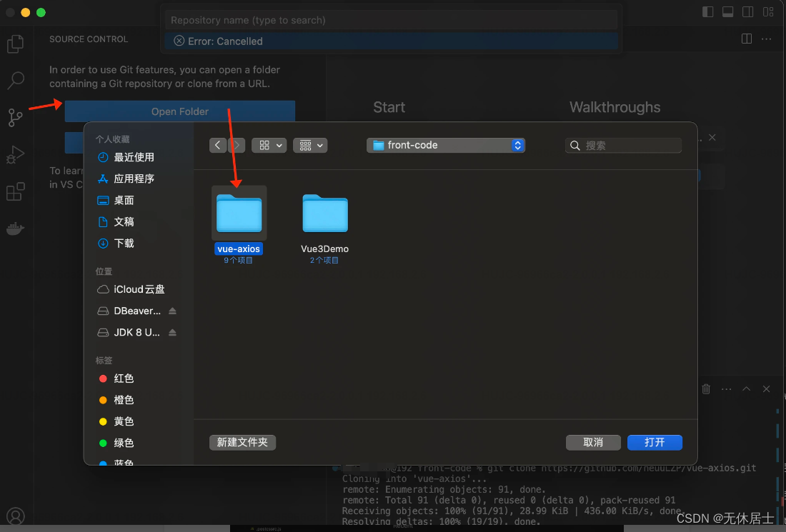Open the grouping options dropdown
This screenshot has width=786, height=532.
click(310, 145)
